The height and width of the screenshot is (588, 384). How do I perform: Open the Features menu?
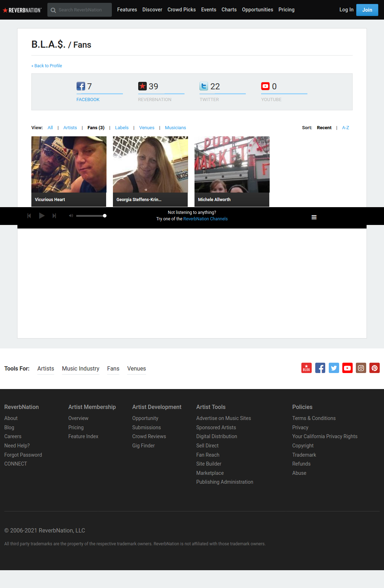point(127,10)
